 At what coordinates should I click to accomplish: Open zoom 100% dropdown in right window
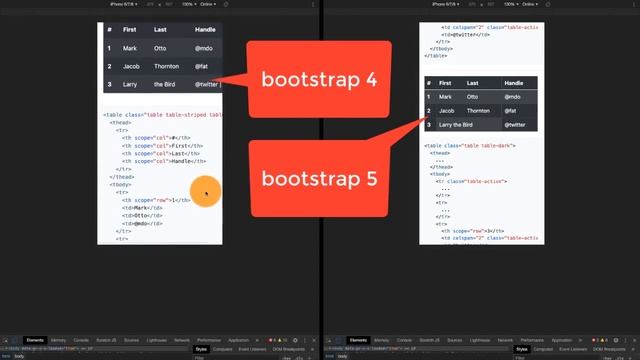(511, 4)
